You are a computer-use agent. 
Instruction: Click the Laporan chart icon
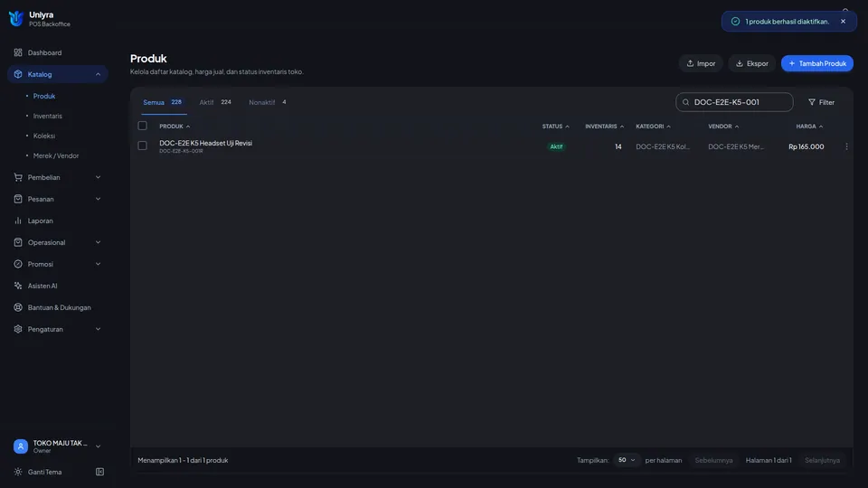pos(18,221)
